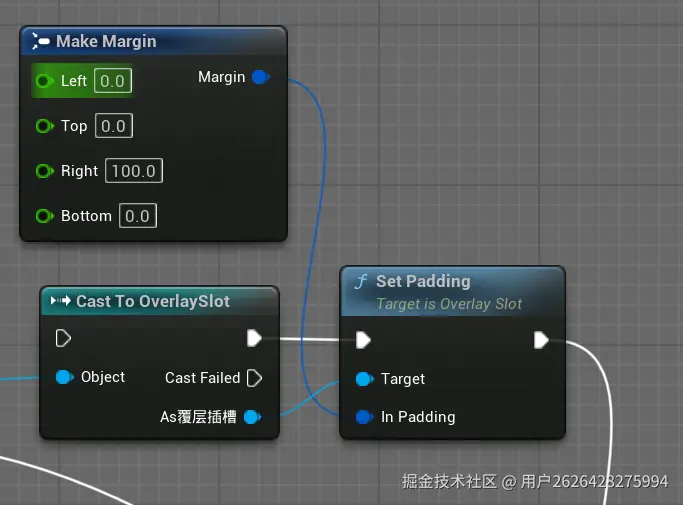Click the 'In Padding' label
This screenshot has width=683, height=505.
[x=418, y=417]
